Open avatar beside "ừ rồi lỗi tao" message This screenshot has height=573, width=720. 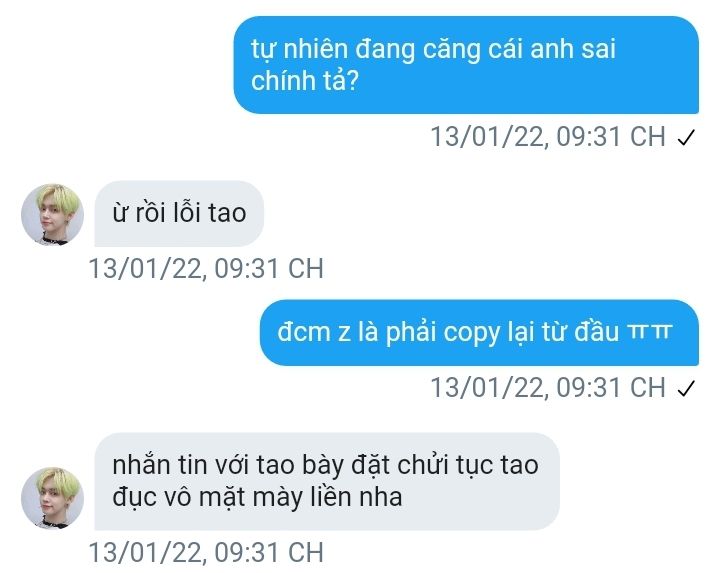pos(52,214)
